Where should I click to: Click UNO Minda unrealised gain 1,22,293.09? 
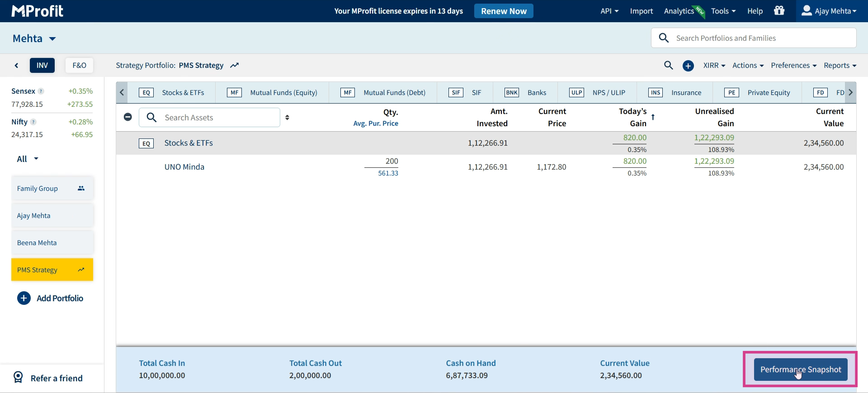[714, 161]
